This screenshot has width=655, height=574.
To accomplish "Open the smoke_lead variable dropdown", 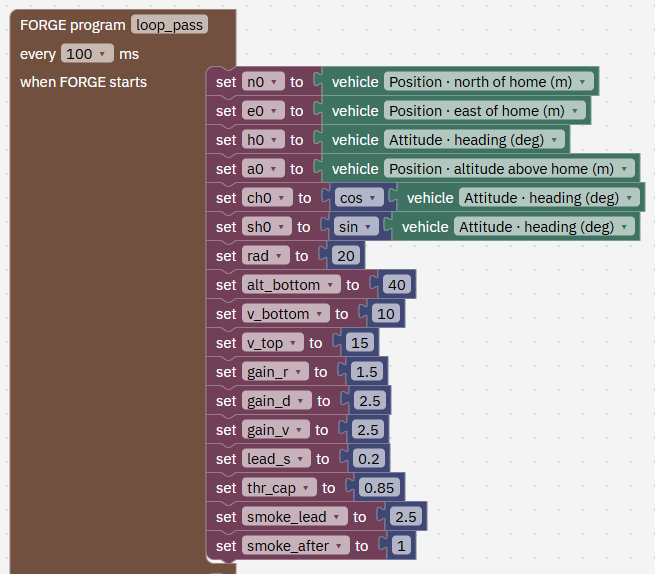I will point(294,517).
